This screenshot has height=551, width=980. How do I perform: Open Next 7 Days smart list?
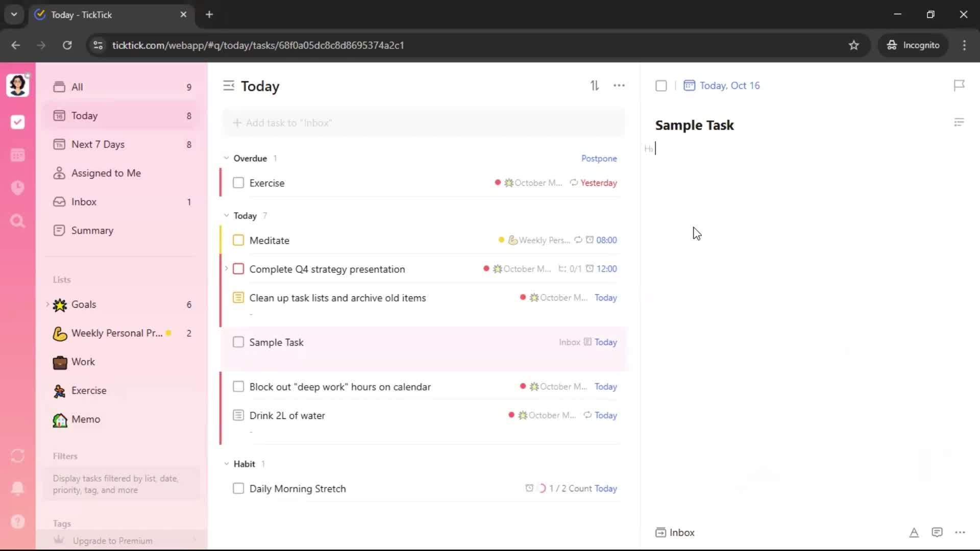[x=98, y=144]
